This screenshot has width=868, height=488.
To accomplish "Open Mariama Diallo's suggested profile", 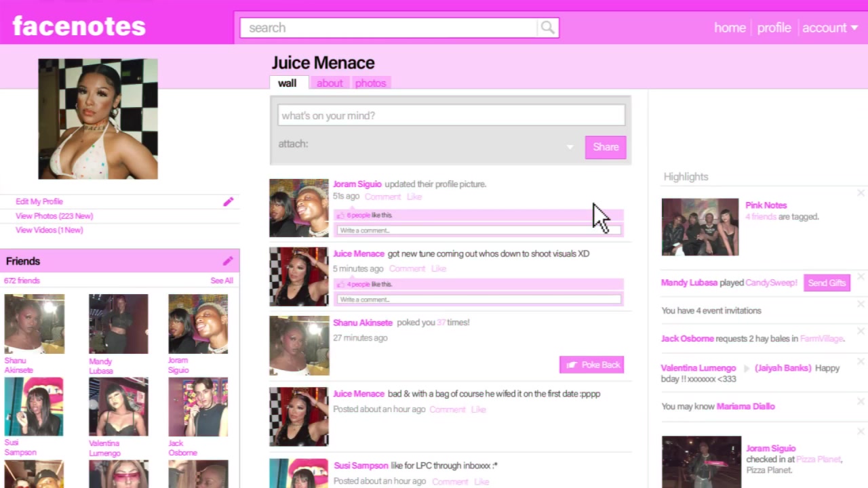I will point(745,406).
